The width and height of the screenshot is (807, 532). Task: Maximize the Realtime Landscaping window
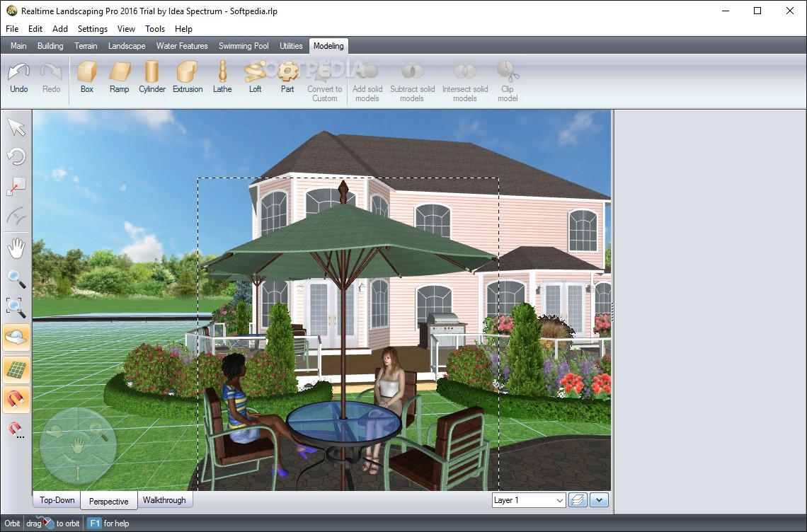(757, 11)
